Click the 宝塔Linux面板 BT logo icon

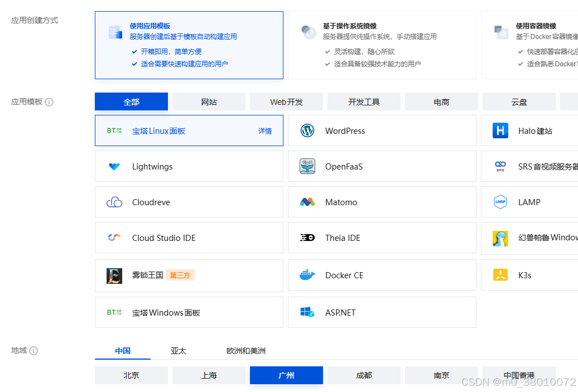114,131
